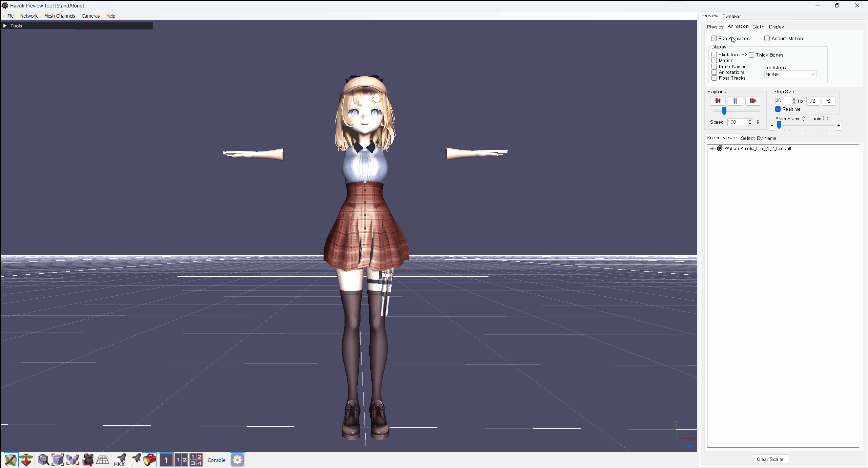
Task: Open settings with the gear icon
Action: coord(237,460)
